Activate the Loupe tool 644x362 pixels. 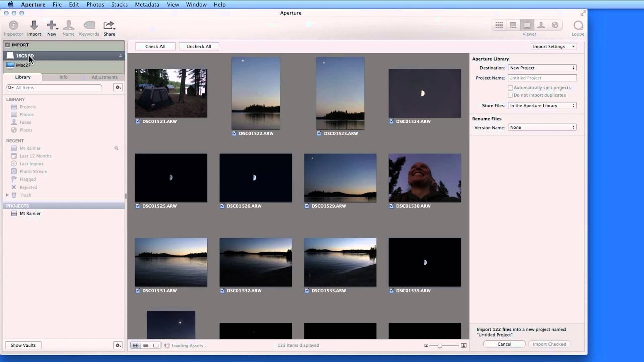(x=578, y=25)
